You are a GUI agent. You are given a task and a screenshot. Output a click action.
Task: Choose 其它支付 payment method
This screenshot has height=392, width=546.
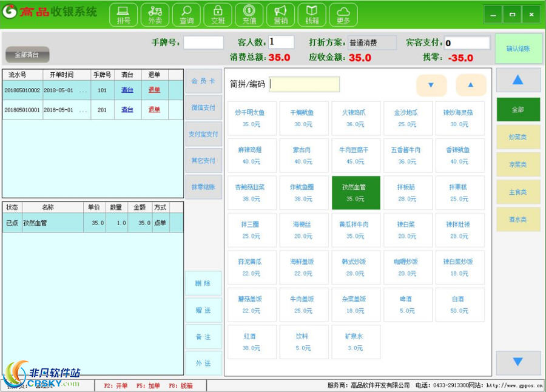pyautogui.click(x=203, y=160)
